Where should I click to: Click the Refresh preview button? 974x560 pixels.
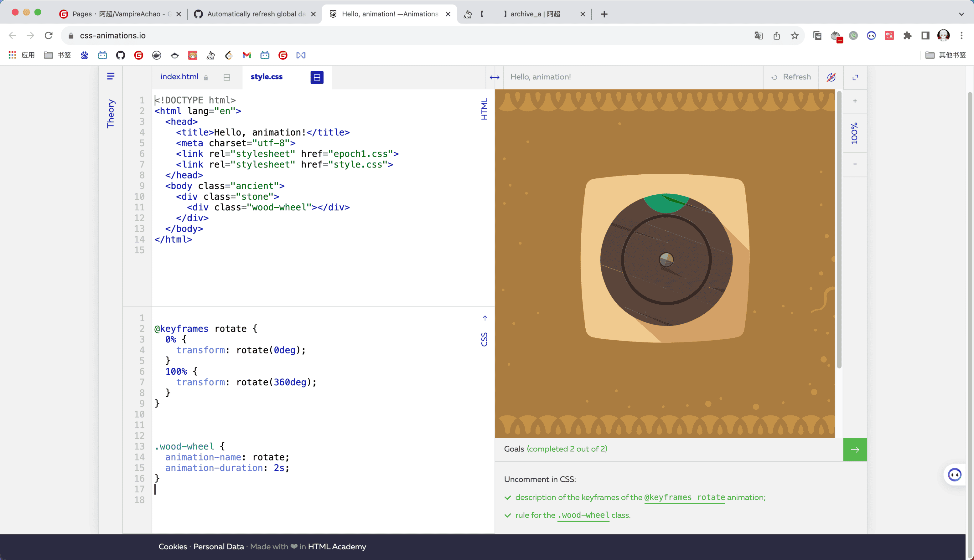point(791,77)
